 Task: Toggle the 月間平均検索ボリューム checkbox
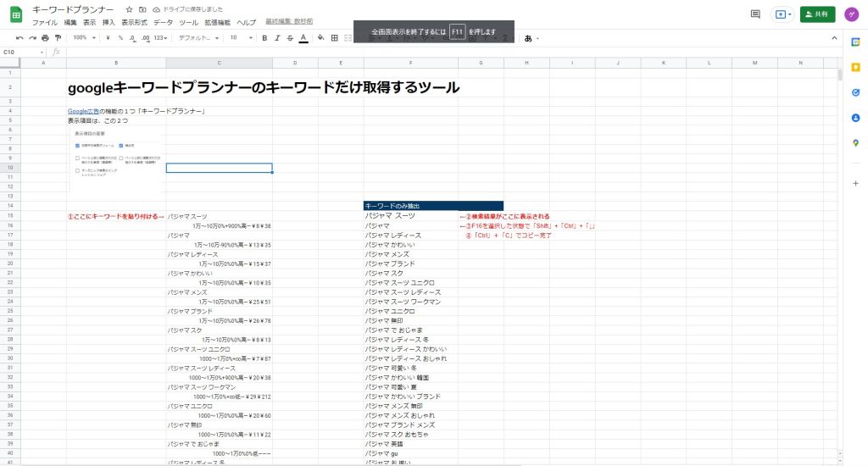click(77, 146)
